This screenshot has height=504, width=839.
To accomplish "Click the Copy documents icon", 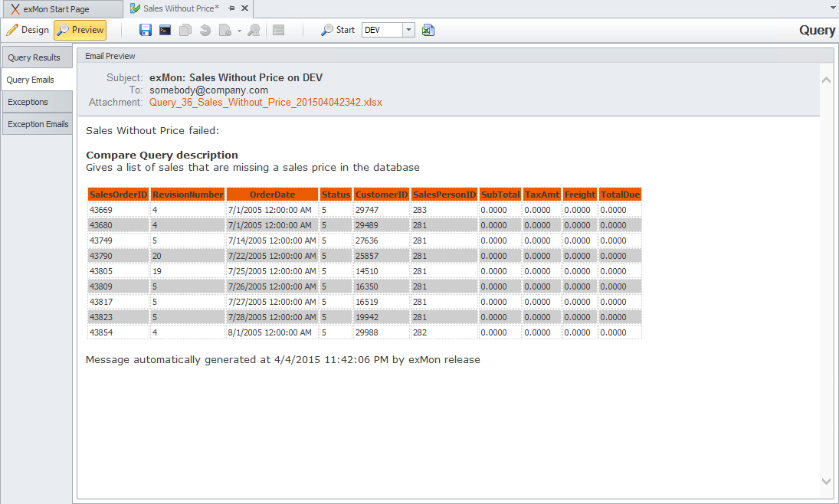I will [185, 30].
